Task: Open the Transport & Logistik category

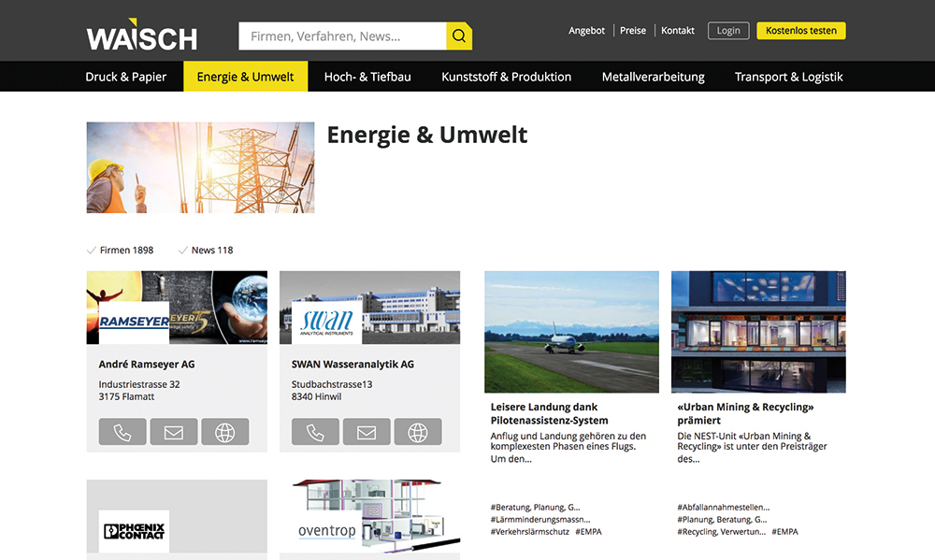Action: pyautogui.click(x=788, y=77)
